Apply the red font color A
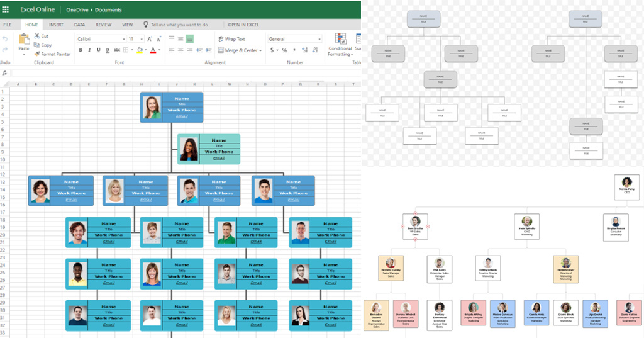This screenshot has width=644, height=338. pyautogui.click(x=153, y=50)
